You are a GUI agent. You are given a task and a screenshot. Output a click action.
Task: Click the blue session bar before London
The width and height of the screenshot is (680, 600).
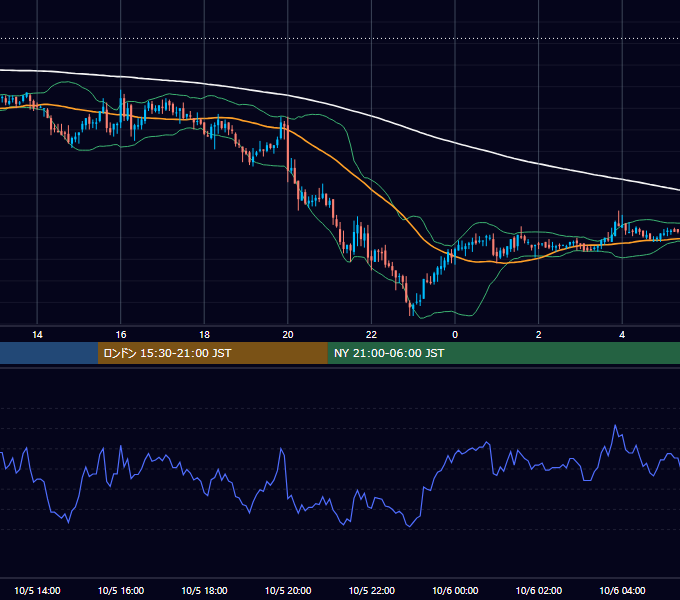tap(49, 353)
